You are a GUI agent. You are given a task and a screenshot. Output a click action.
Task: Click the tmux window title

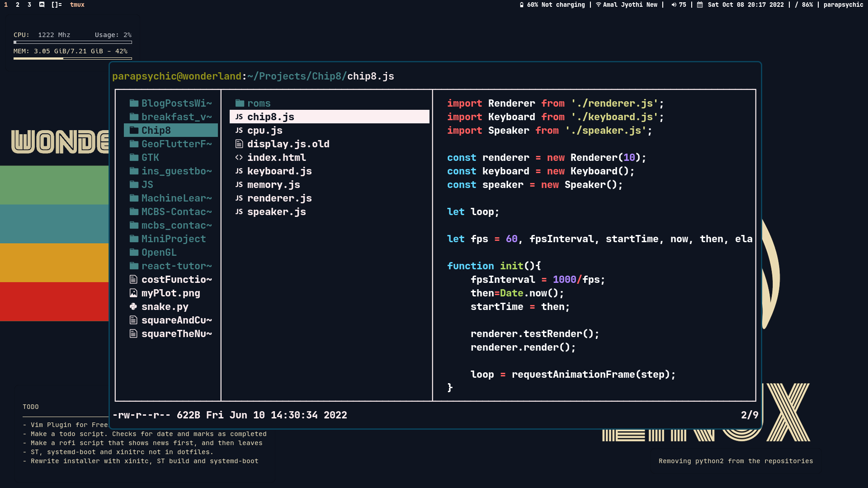[x=77, y=5]
